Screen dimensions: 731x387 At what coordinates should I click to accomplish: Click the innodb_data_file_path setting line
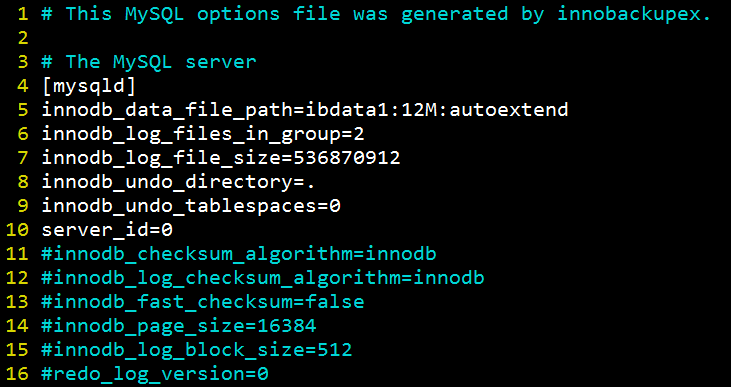[305, 110]
